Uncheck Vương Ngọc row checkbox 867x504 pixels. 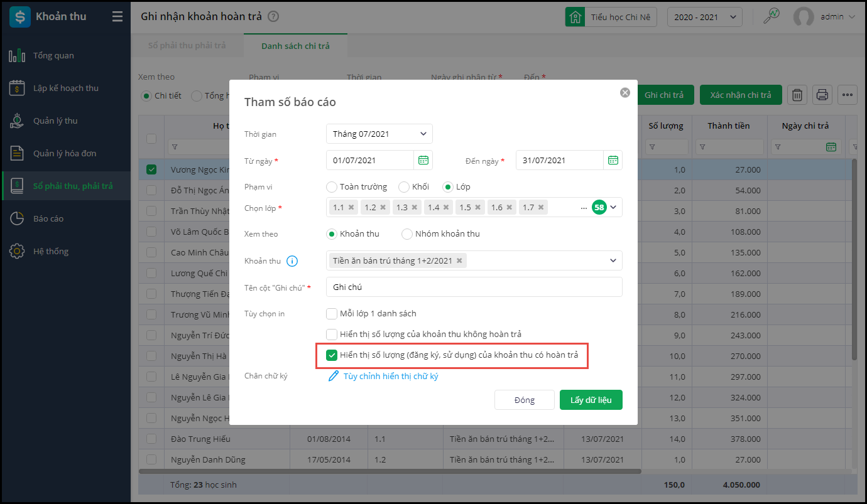[x=151, y=169]
